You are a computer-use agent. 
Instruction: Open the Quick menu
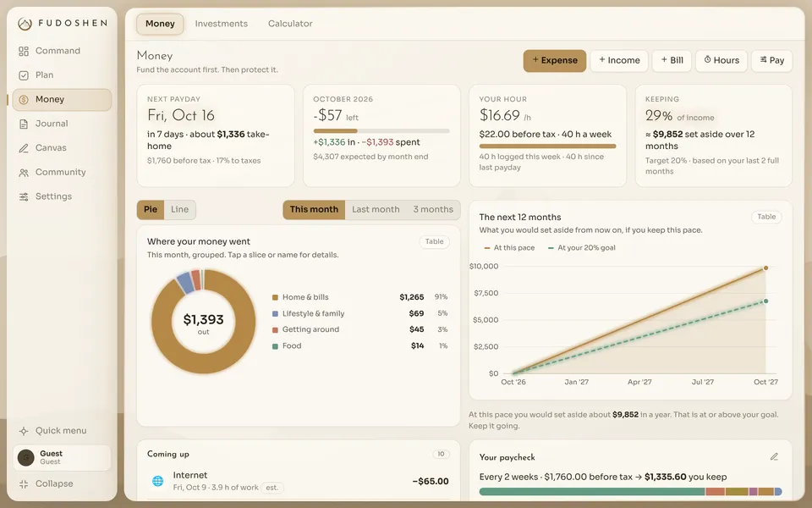click(62, 431)
